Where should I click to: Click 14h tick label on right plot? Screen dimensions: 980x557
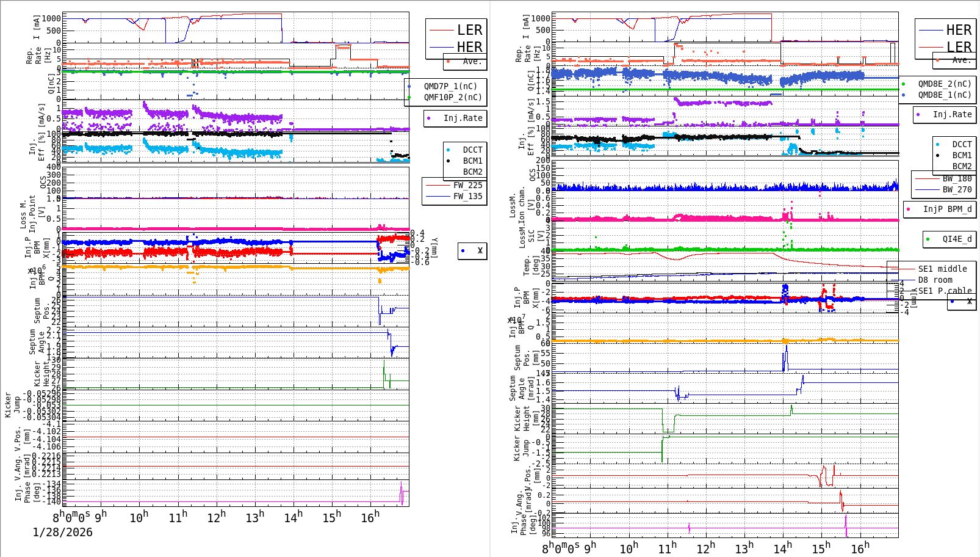click(x=783, y=548)
